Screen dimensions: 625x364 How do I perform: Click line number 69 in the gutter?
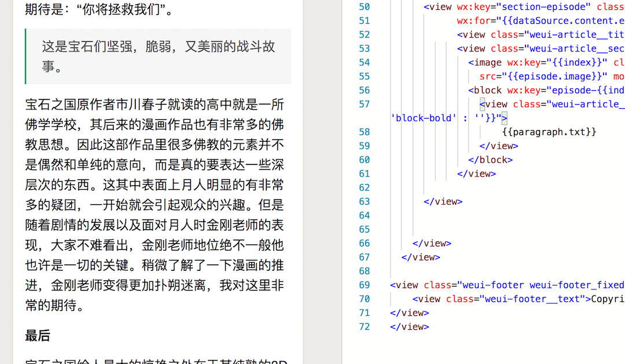(x=363, y=285)
